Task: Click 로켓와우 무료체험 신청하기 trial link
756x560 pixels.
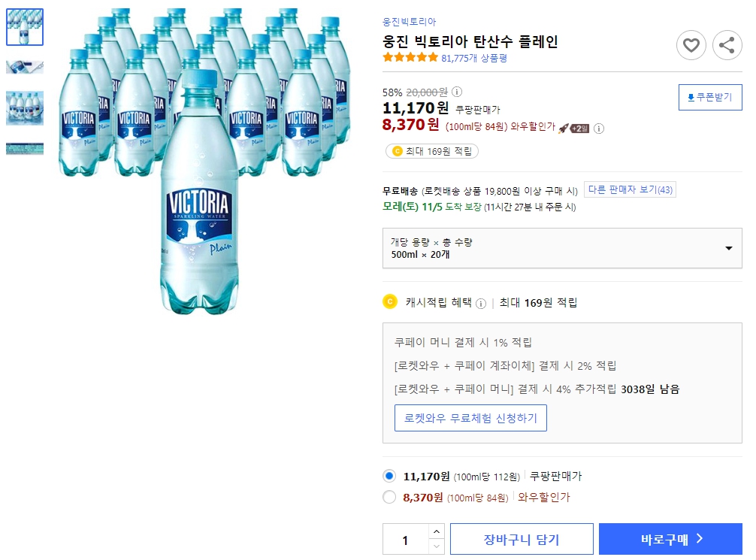Action: 470,419
